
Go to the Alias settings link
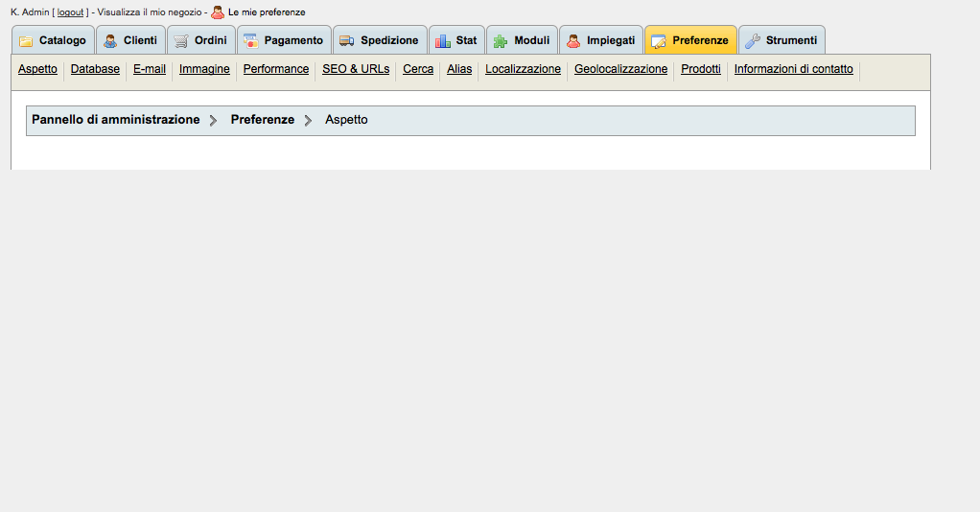(459, 69)
